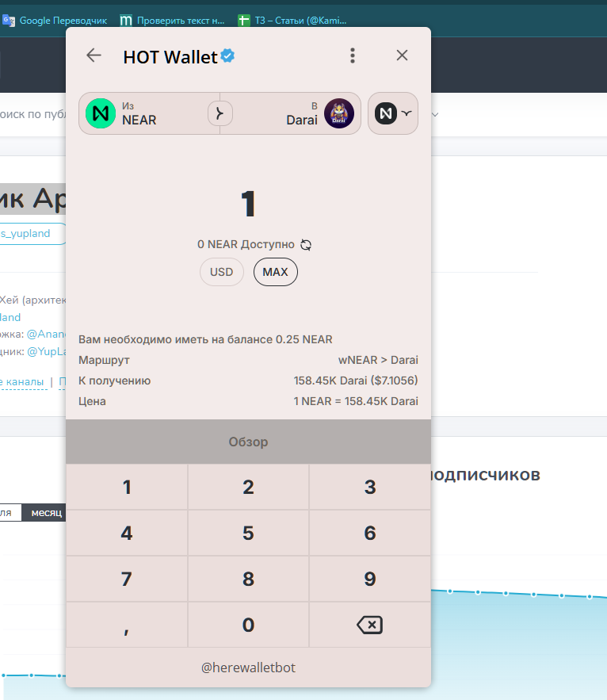Click @YupL link in background page
607x700 pixels.
pos(47,351)
